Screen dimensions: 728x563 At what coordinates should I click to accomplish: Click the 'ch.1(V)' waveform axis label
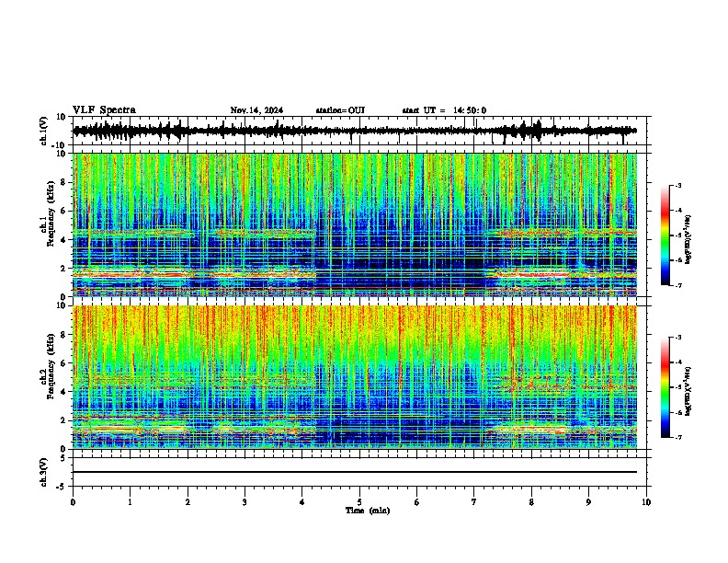tap(43, 131)
